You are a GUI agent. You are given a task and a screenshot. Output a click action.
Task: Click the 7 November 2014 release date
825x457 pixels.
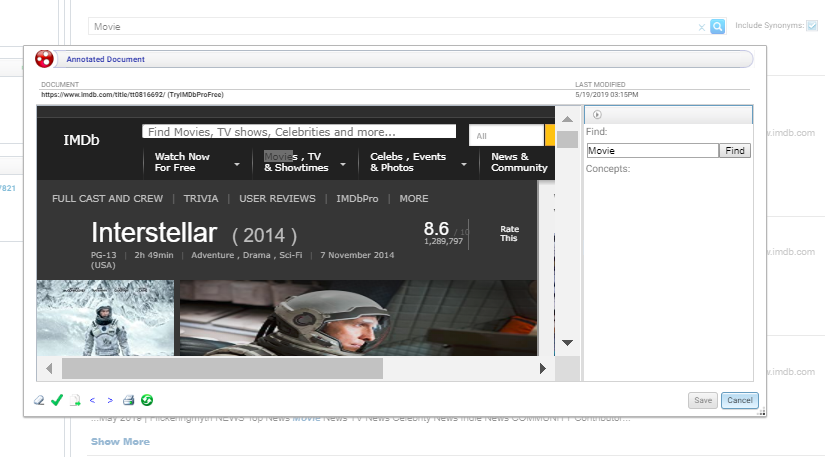click(357, 255)
